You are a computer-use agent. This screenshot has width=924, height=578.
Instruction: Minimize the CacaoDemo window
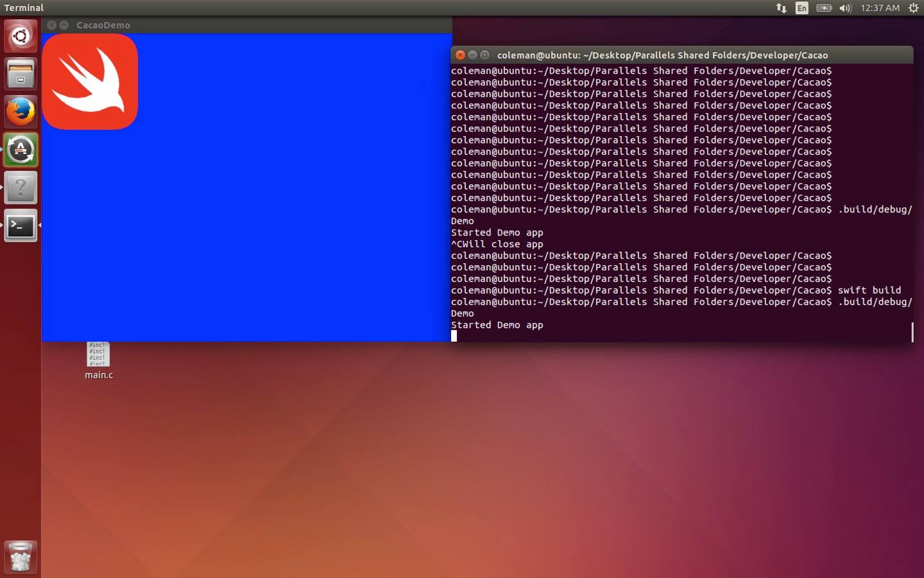pos(64,25)
